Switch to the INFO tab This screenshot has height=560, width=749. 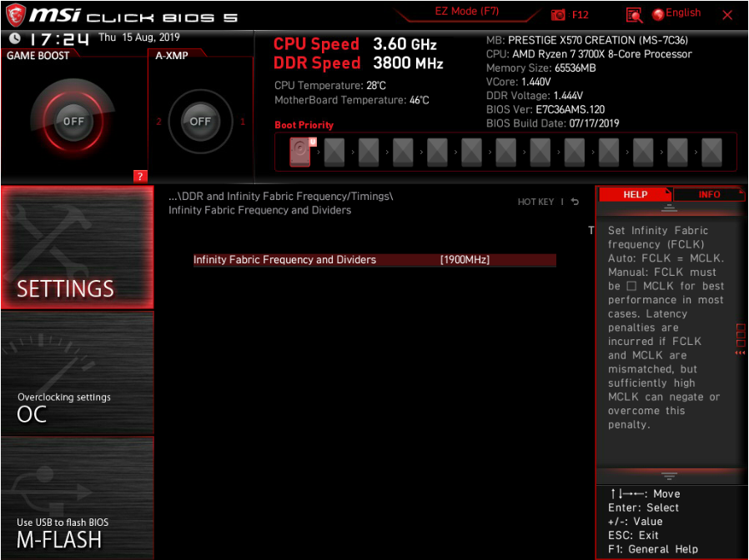point(709,194)
